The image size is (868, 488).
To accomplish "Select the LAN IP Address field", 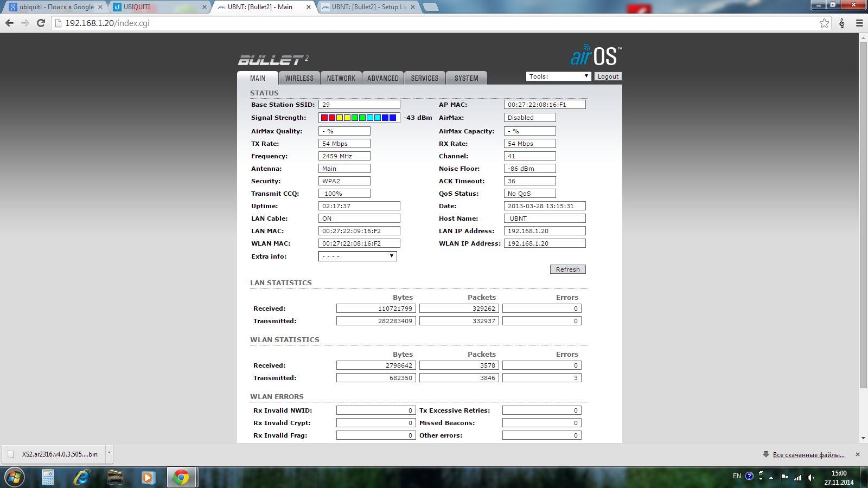I will click(545, 231).
